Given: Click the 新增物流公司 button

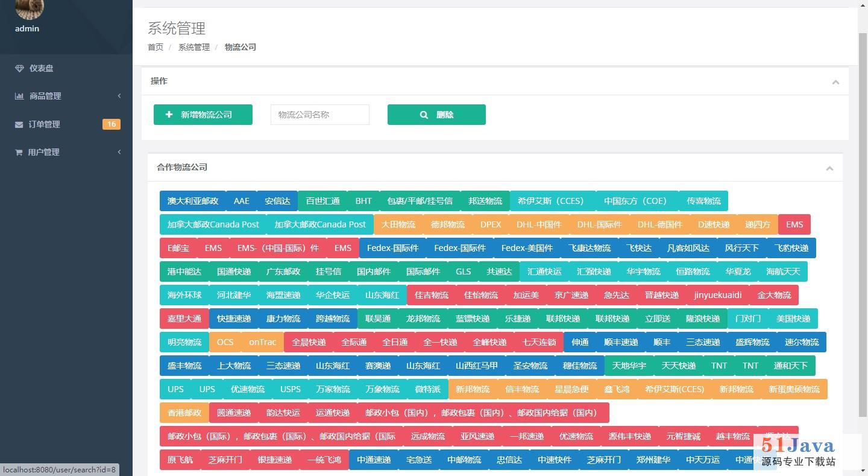Looking at the screenshot, I should [x=203, y=115].
